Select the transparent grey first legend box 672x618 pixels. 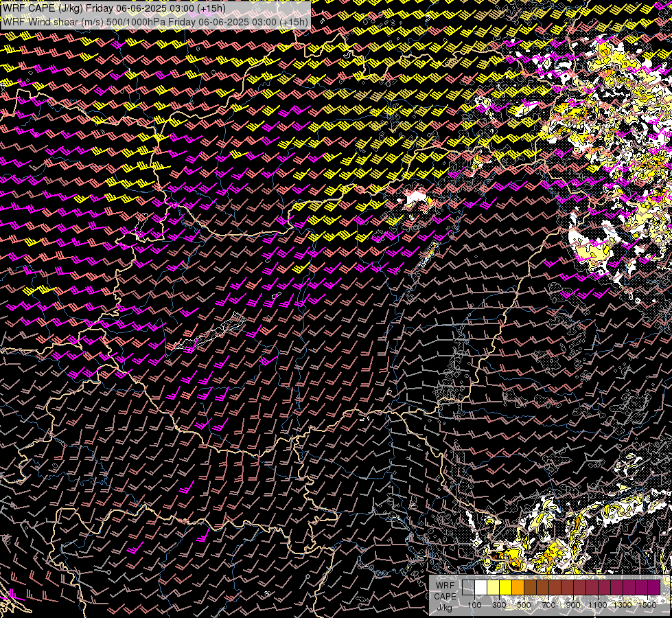click(468, 587)
